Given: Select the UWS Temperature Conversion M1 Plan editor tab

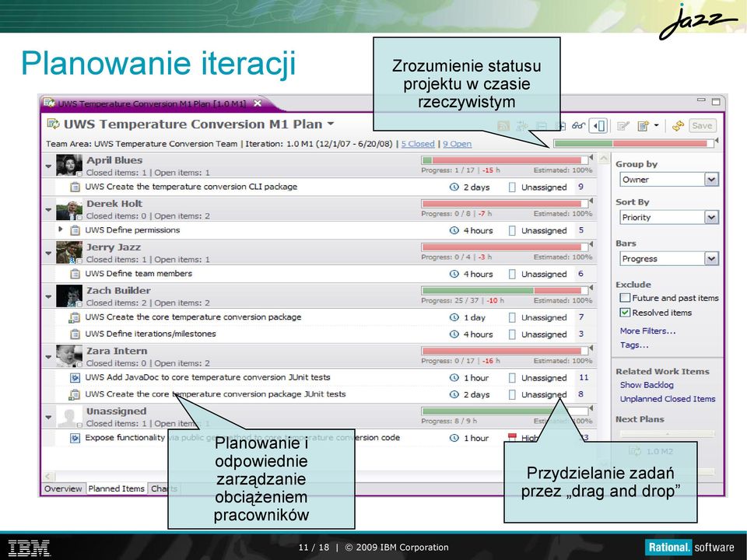Looking at the screenshot, I should [x=152, y=103].
